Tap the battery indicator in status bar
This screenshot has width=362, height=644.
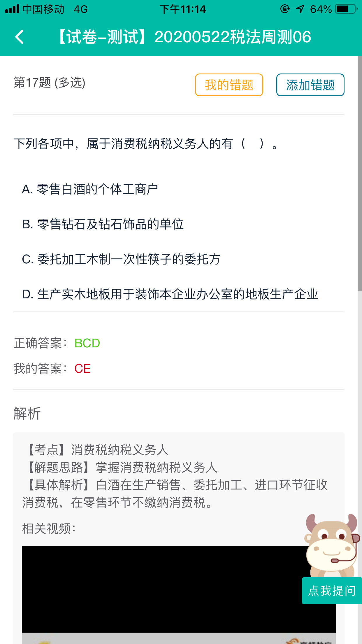pos(346,9)
